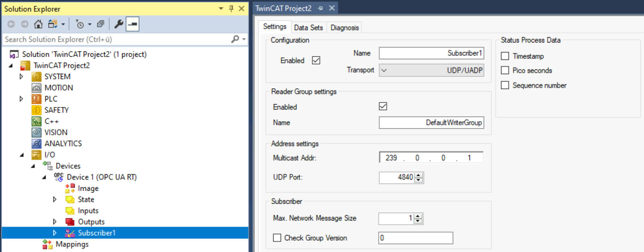Pin the TwinCAT Project2 document tab
The image size is (644, 252).
point(321,8)
